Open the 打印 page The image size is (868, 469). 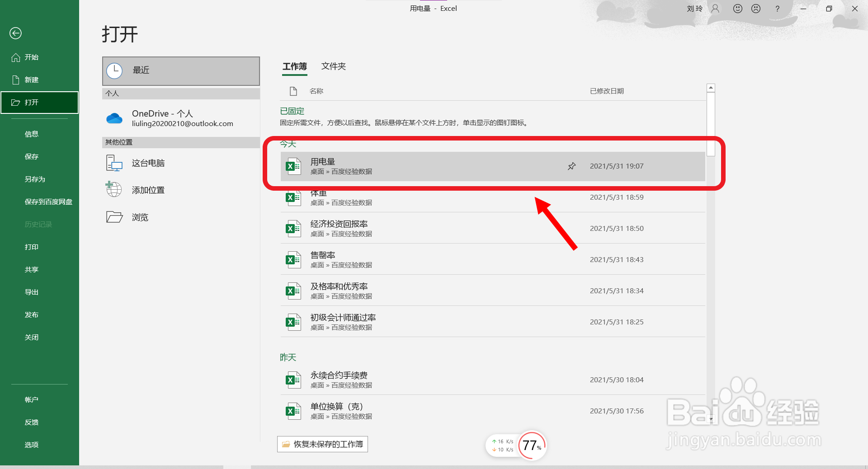(x=39, y=247)
